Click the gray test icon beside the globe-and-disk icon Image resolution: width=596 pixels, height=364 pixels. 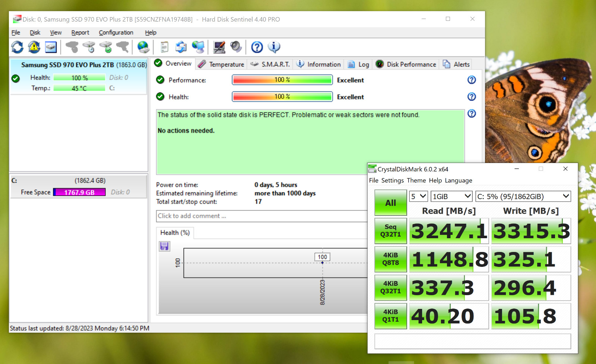point(123,47)
